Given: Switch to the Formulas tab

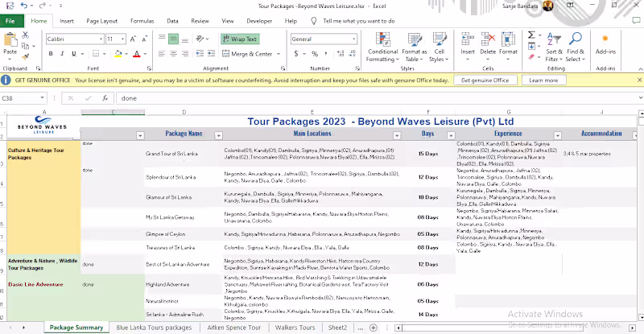Looking at the screenshot, I should click(x=142, y=21).
